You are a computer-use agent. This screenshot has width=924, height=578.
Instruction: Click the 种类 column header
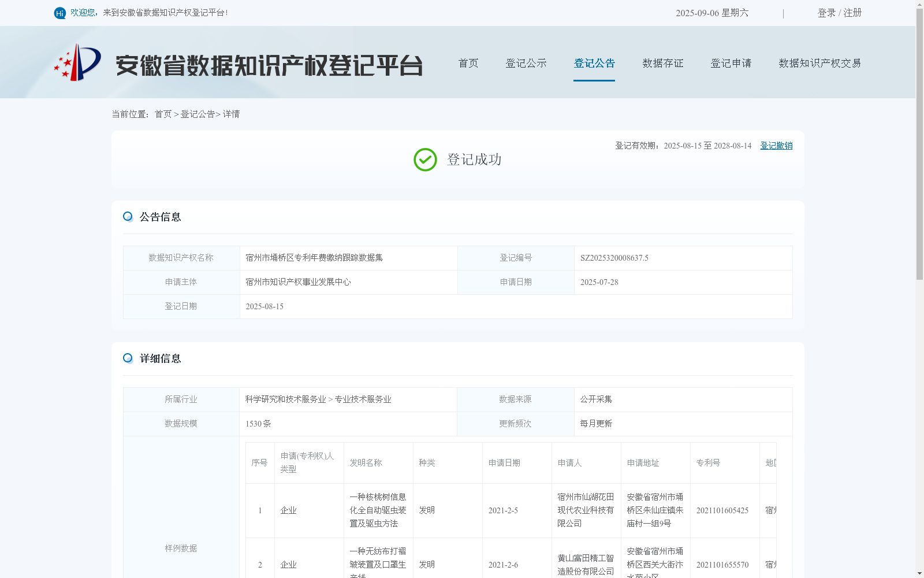coord(427,463)
